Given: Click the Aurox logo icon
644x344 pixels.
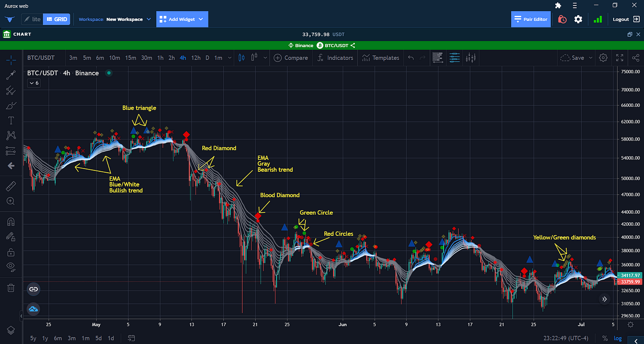Looking at the screenshot, I should (9, 19).
